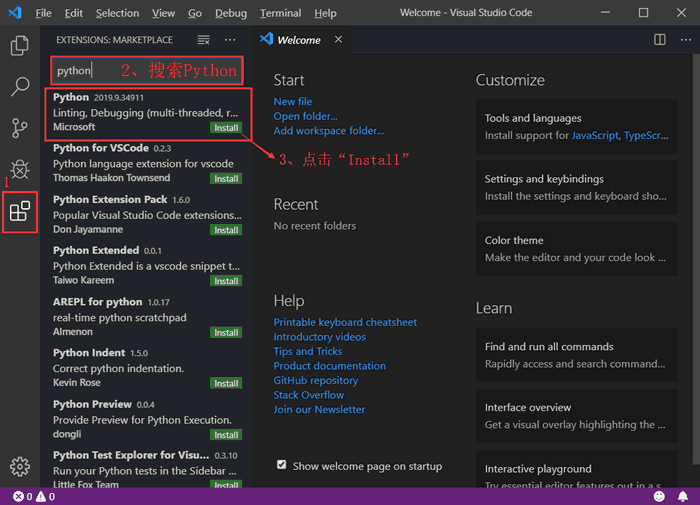Open the Selection menu
Screen dimensions: 700x505
click(117, 13)
